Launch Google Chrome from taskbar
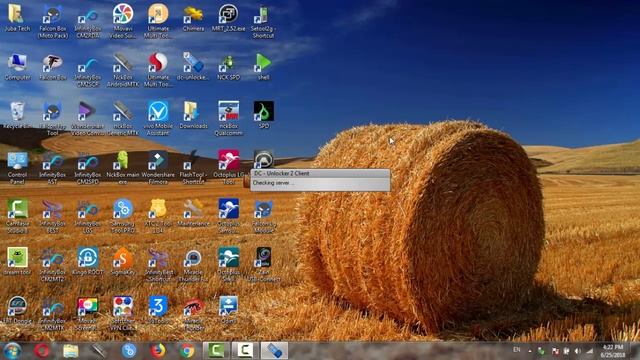The width and height of the screenshot is (640, 360). pyautogui.click(x=187, y=351)
